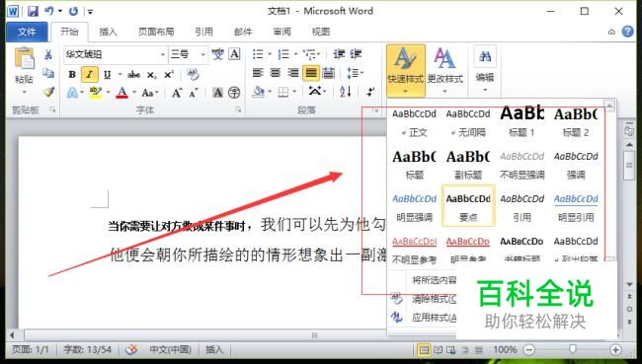The width and height of the screenshot is (642, 364).
Task: Center align the text
Action: (276, 73)
